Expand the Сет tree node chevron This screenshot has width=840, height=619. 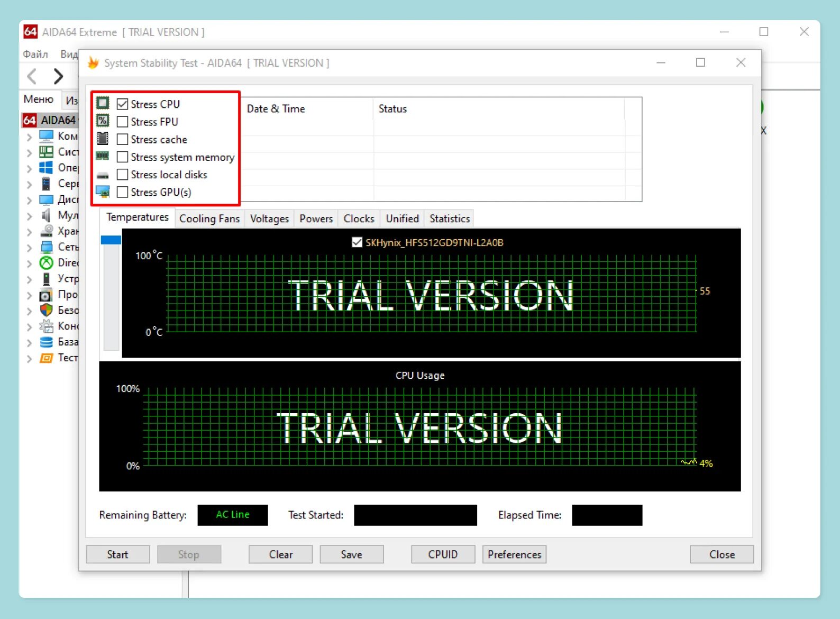29,248
